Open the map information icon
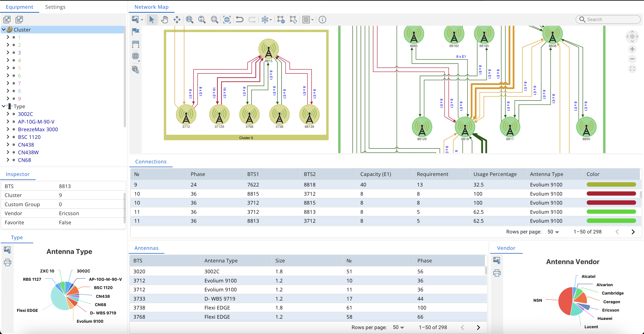 pyautogui.click(x=322, y=19)
